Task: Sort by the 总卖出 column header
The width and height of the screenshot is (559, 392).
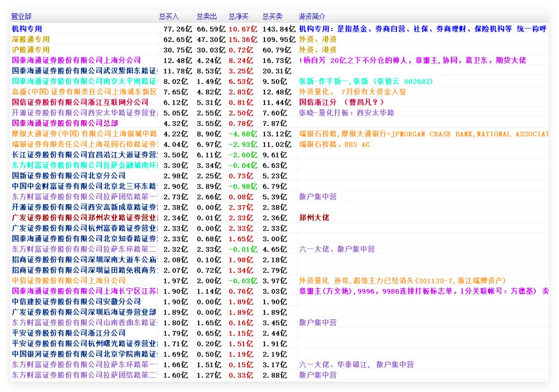Action: click(x=207, y=17)
